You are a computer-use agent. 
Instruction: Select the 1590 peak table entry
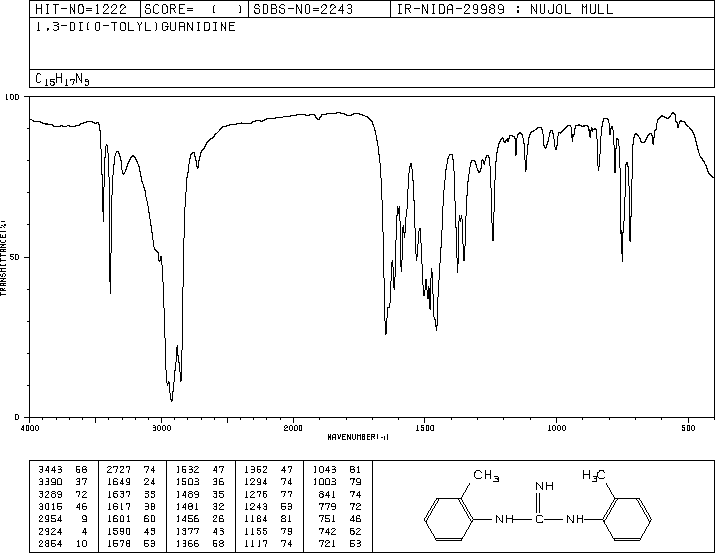pos(131,532)
